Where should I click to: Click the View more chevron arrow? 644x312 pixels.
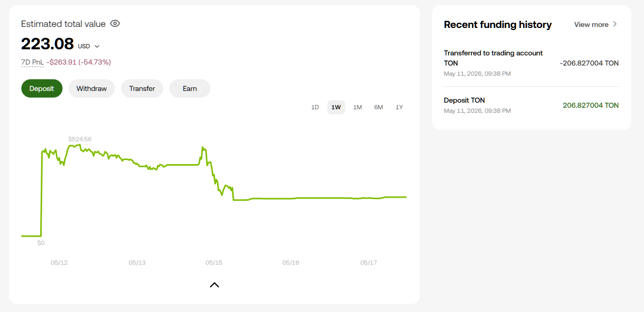coord(615,24)
